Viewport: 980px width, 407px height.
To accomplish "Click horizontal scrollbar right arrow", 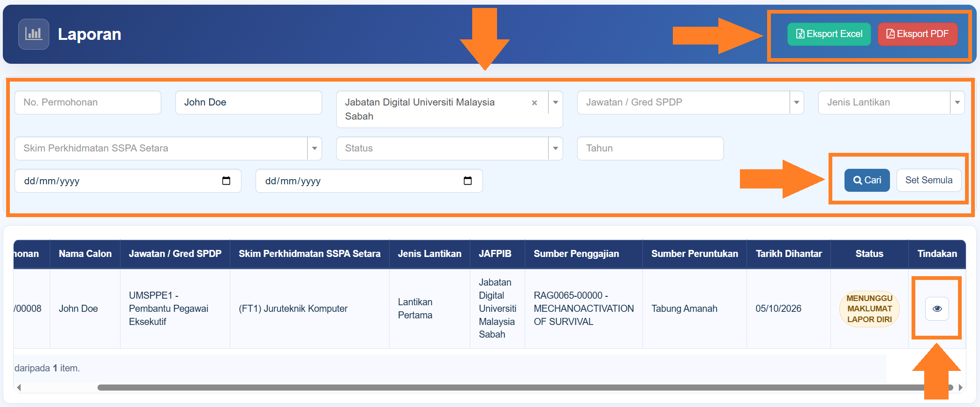I will pyautogui.click(x=960, y=387).
